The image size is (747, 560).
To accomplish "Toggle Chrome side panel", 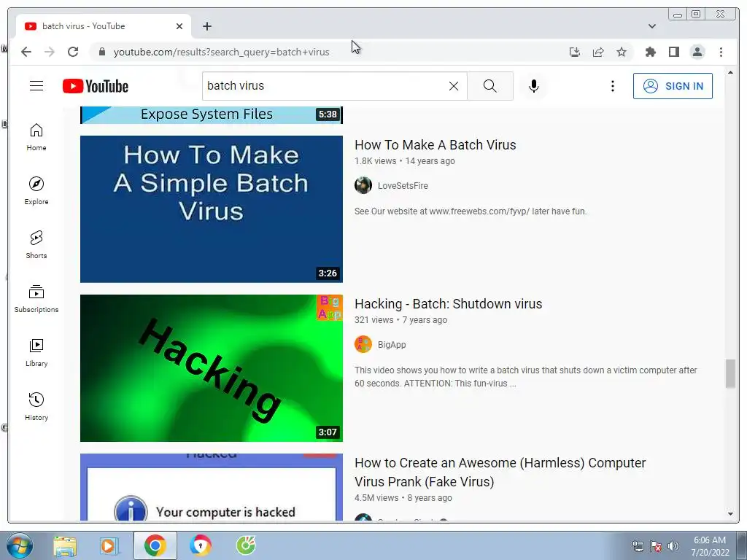I will [x=673, y=52].
